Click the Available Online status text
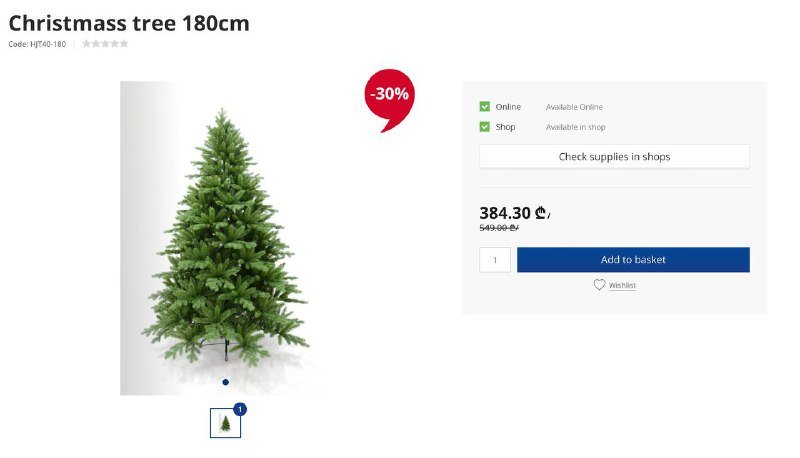Image resolution: width=800 pixels, height=458 pixels. tap(574, 107)
